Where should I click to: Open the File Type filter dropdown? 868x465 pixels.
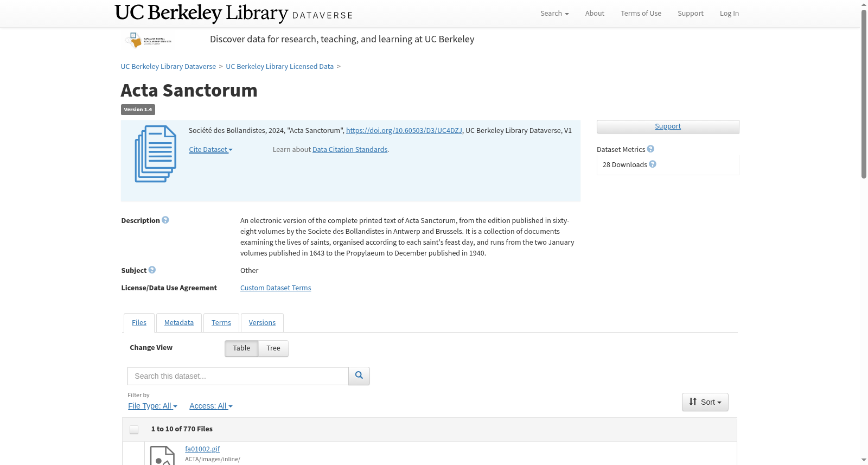(x=152, y=406)
